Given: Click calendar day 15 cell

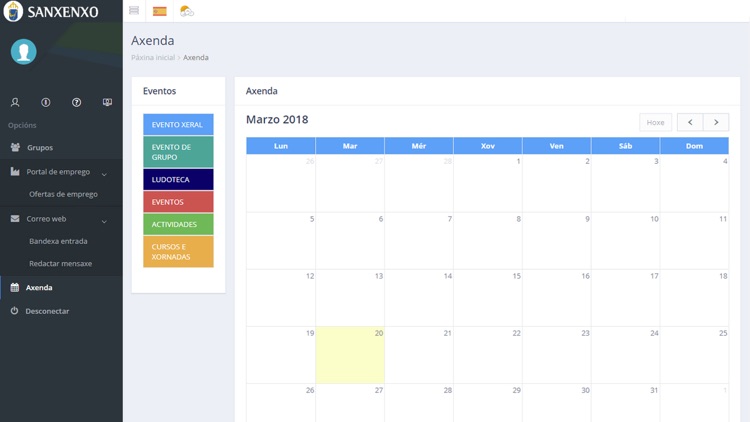Looking at the screenshot, I should coord(488,298).
